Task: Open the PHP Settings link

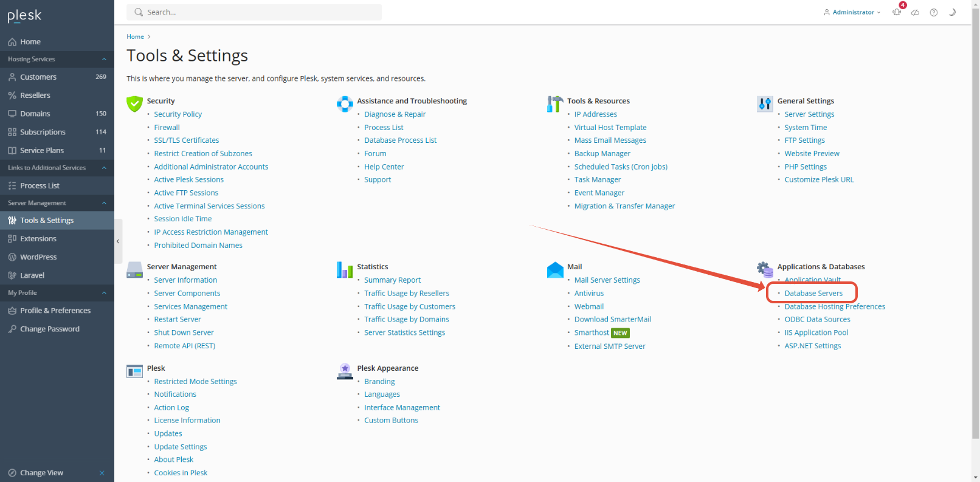Action: click(806, 167)
